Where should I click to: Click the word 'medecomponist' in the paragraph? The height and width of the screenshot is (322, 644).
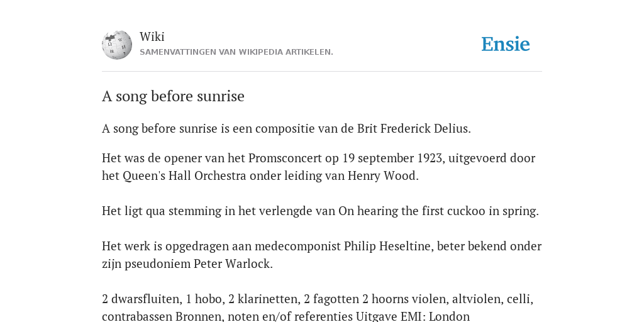297,246
